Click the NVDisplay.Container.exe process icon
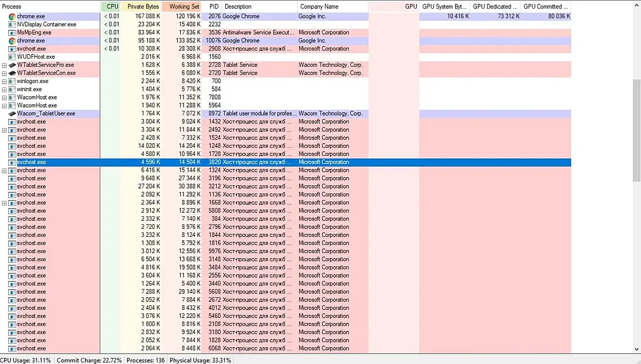The width and height of the screenshot is (641, 364). [12, 24]
